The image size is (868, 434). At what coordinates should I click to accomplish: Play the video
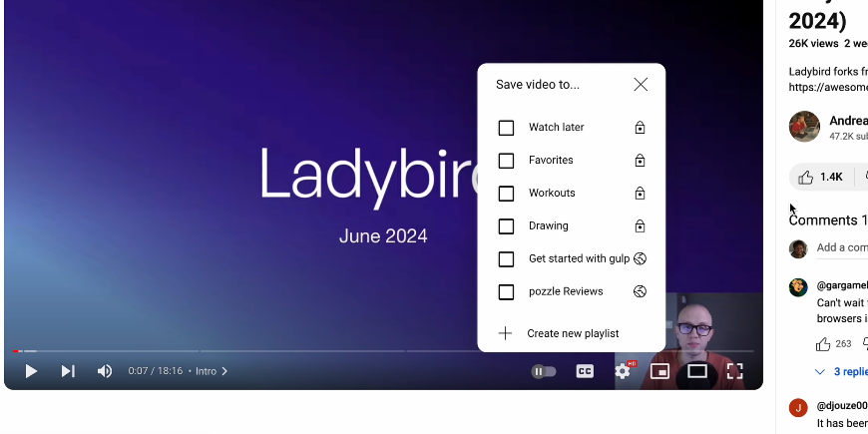click(31, 371)
